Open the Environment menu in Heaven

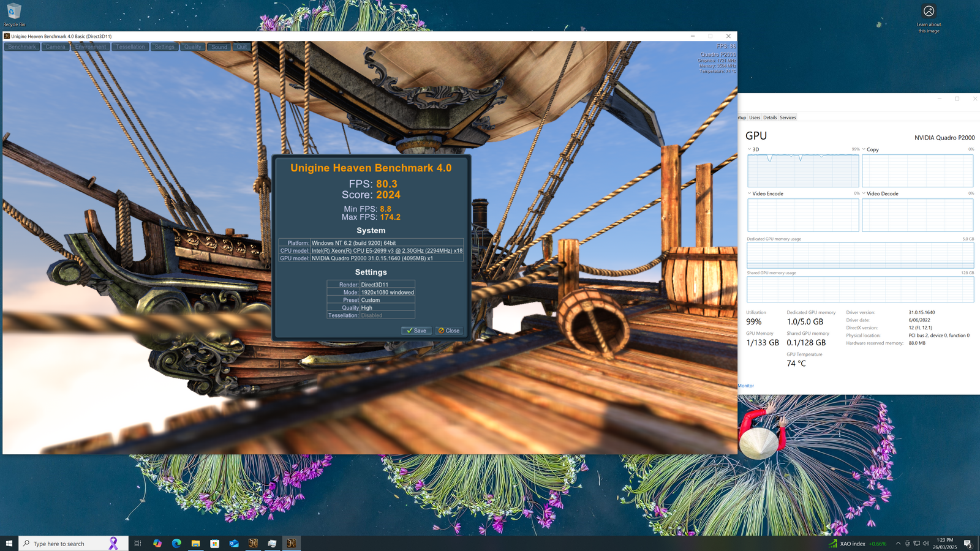[x=91, y=47]
